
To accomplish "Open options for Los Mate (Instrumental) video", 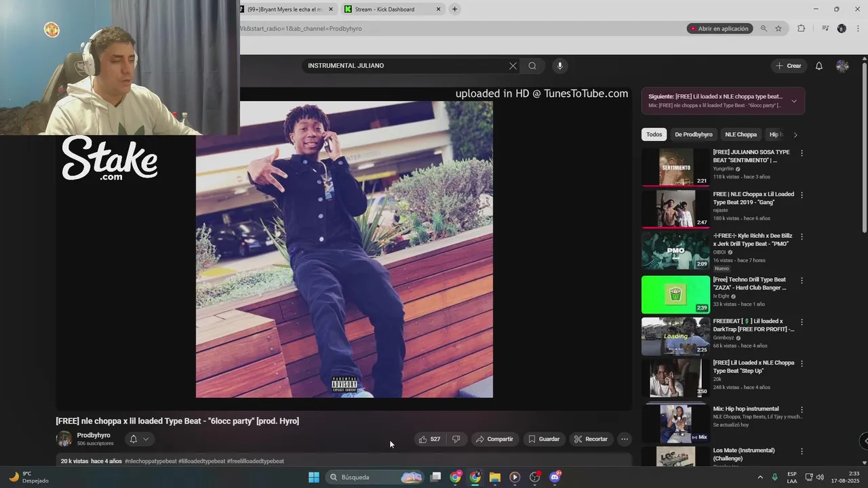I will coord(802,451).
